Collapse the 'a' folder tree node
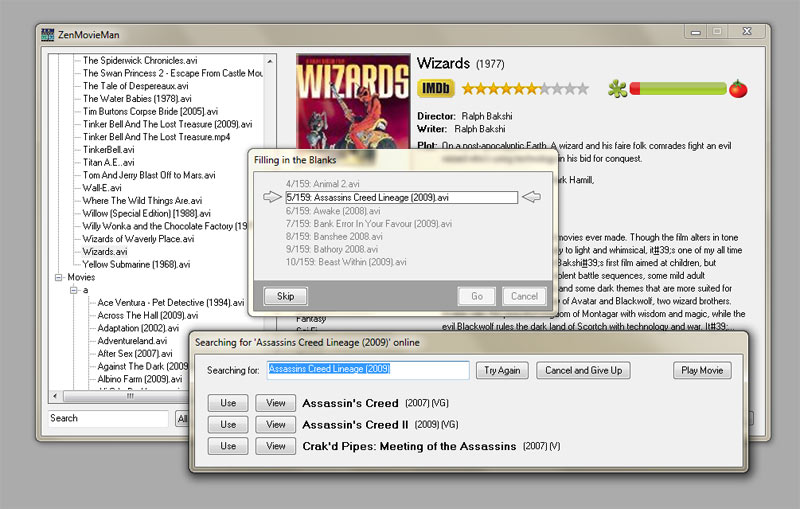The width and height of the screenshot is (800, 509). pyautogui.click(x=73, y=290)
